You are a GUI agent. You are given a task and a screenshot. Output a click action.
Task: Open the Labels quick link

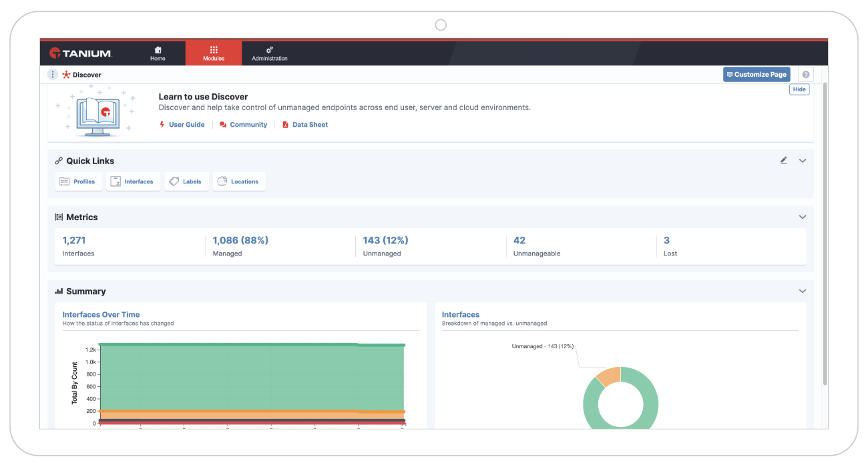(x=186, y=181)
